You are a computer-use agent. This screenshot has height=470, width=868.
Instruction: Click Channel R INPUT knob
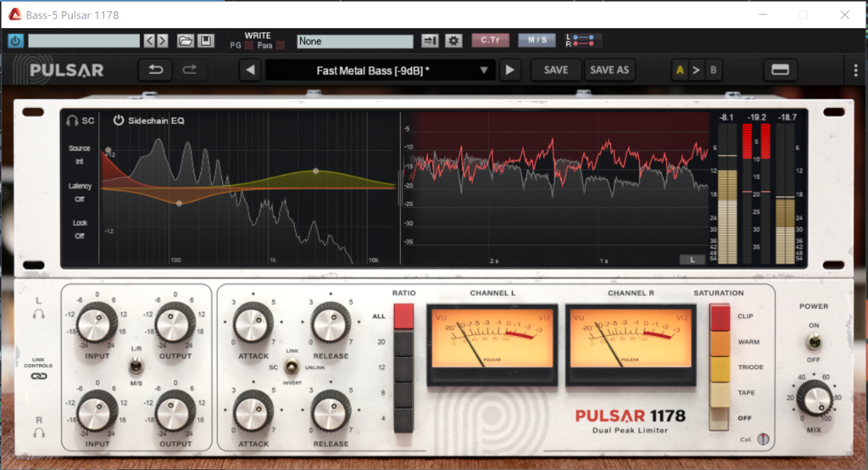pos(97,411)
